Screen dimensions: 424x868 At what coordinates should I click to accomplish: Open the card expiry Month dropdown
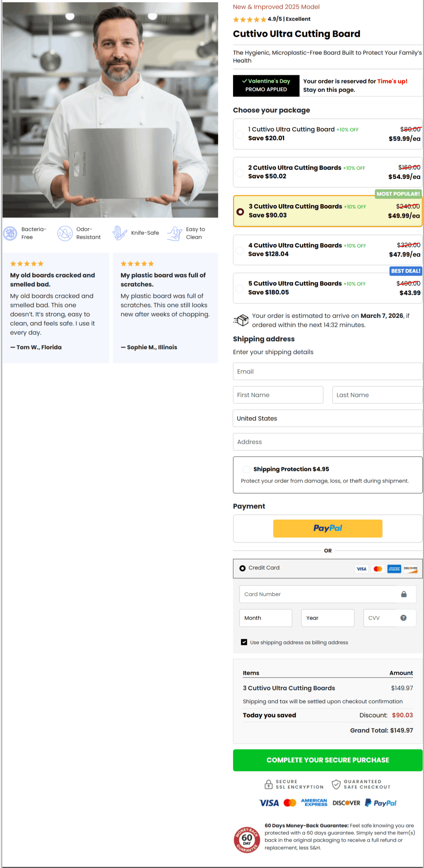pos(266,618)
